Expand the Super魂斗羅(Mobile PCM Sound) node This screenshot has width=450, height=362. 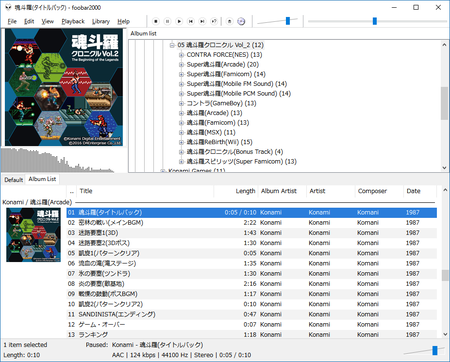(x=181, y=94)
